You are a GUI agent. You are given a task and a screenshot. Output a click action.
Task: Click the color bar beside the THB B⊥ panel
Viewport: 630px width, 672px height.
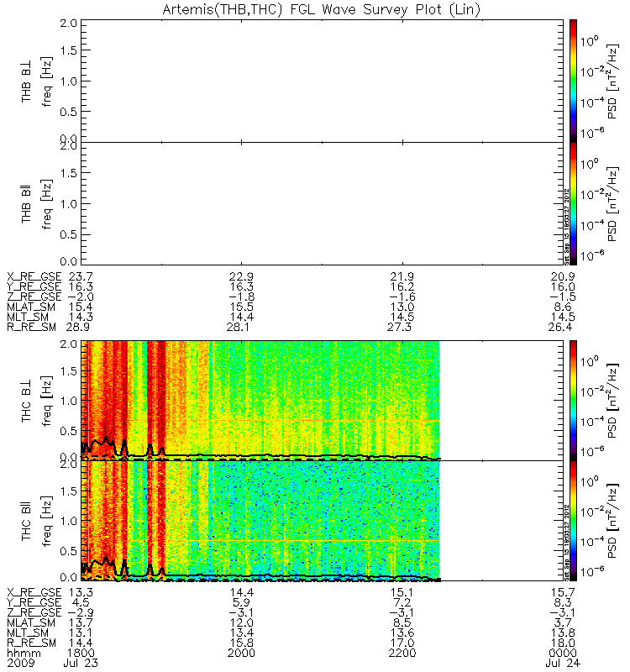click(x=573, y=81)
